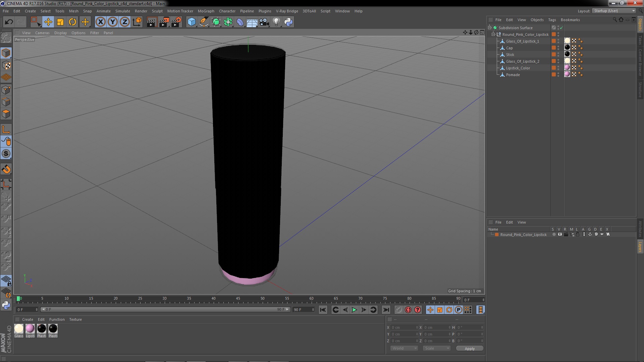
Task: Toggle Coordinate System world/object
Action: (x=137, y=22)
